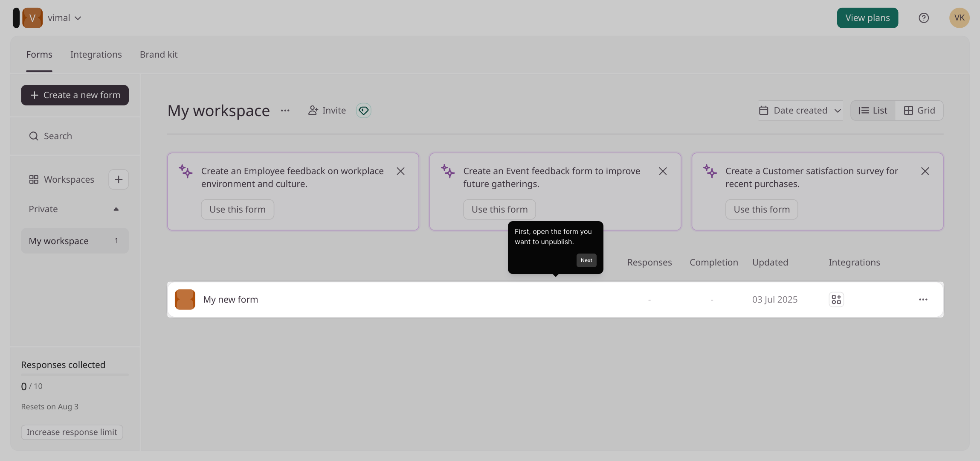Click the green diamond badge icon
This screenshot has height=461, width=980.
[x=364, y=111]
